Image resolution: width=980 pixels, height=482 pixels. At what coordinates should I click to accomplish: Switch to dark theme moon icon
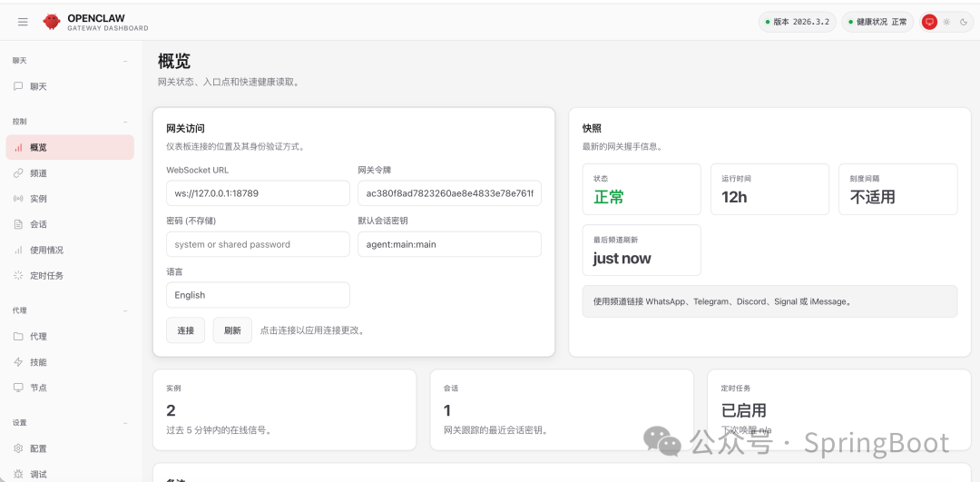click(964, 22)
